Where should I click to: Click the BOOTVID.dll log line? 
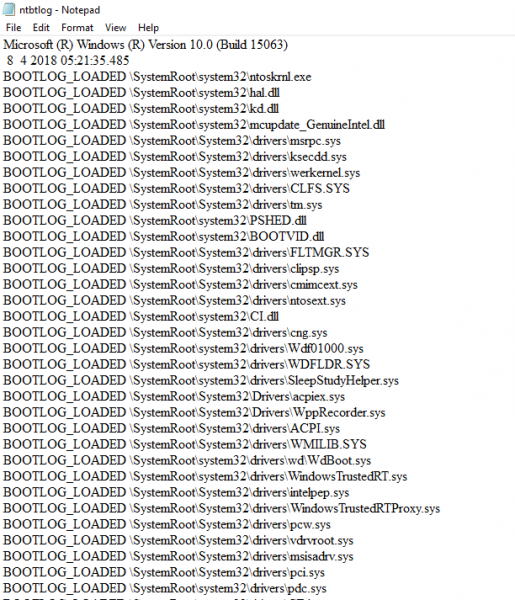[164, 236]
